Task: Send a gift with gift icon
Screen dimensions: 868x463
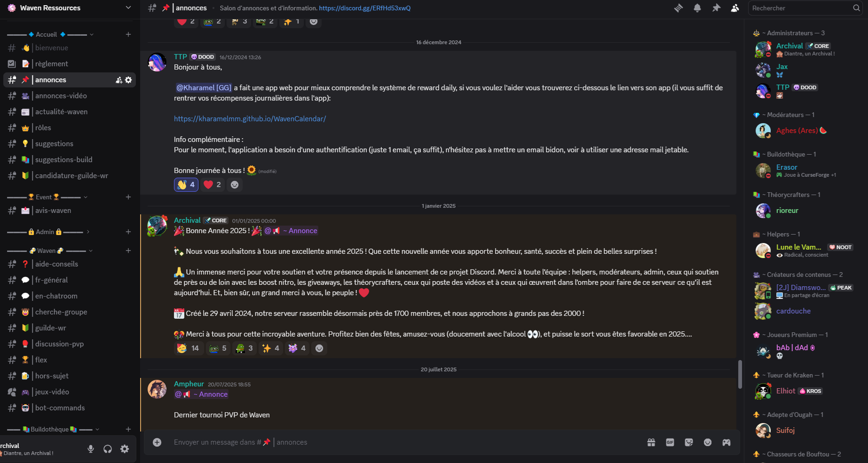Action: [651, 442]
